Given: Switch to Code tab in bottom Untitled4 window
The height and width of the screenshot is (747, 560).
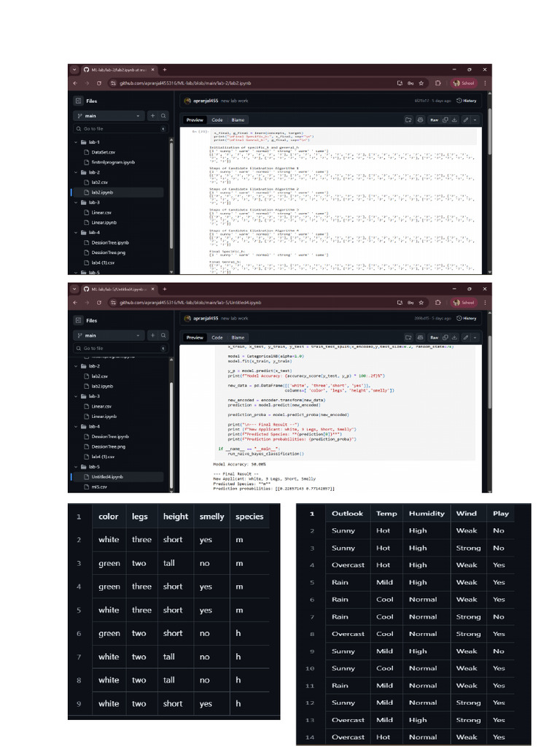Looking at the screenshot, I should (x=217, y=337).
